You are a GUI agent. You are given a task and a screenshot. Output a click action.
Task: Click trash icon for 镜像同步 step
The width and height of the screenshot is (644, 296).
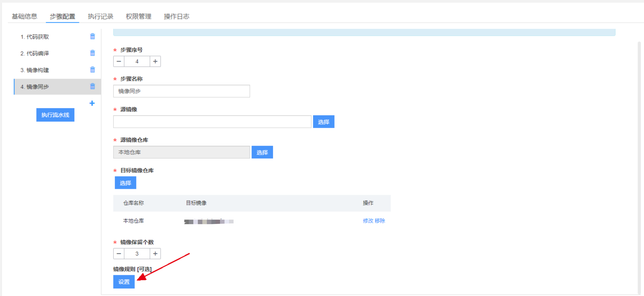click(x=92, y=86)
